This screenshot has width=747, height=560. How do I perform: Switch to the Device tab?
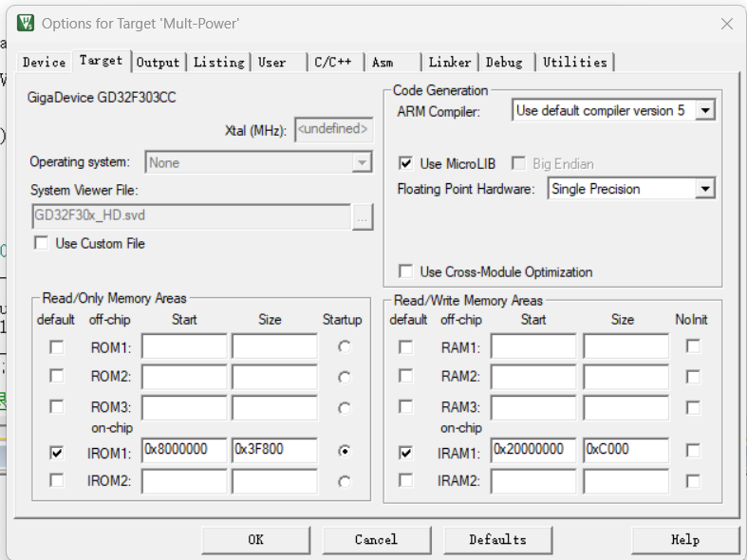(x=44, y=63)
